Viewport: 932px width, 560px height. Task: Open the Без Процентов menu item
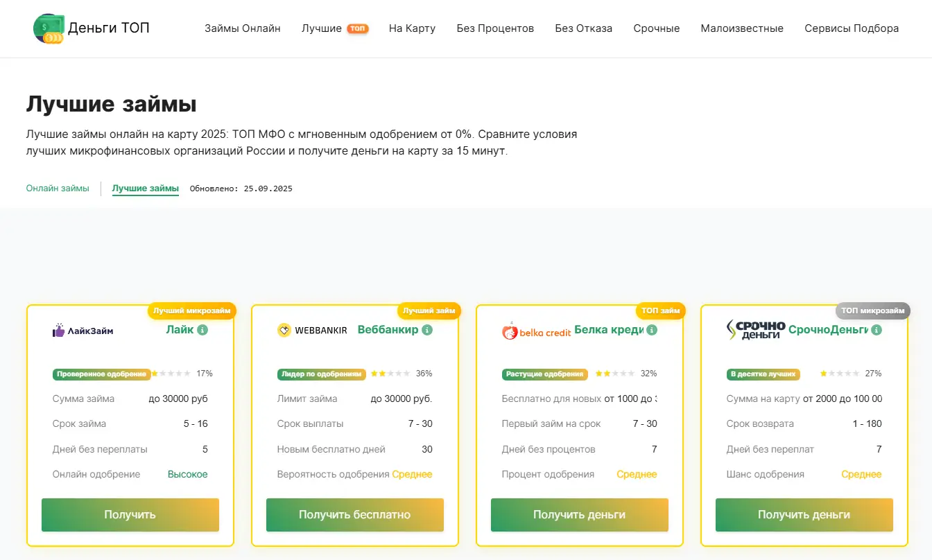pos(495,28)
